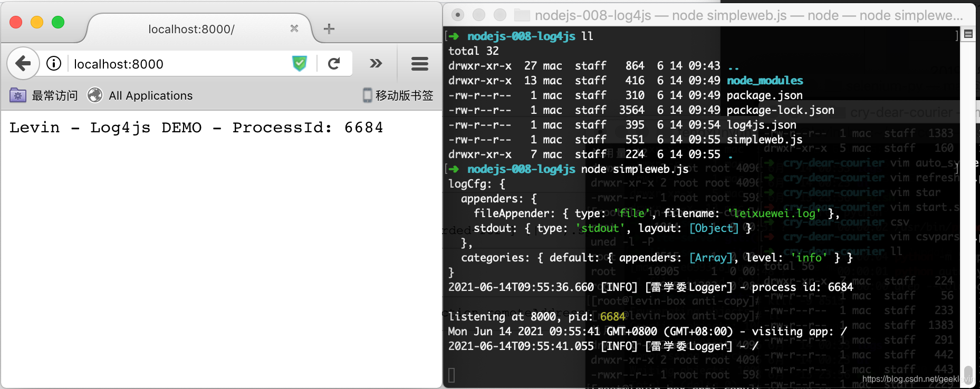Click the terminal split pane icon
This screenshot has width=980, height=389.
click(x=968, y=34)
